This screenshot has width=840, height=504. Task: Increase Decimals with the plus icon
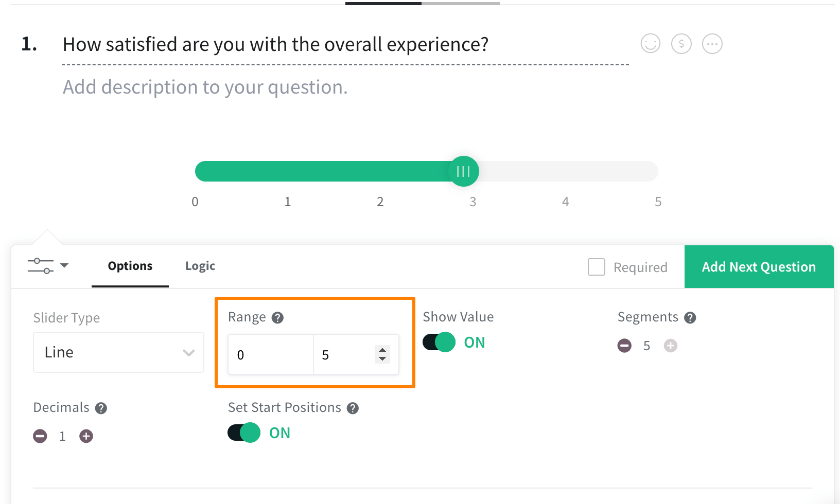tap(86, 436)
